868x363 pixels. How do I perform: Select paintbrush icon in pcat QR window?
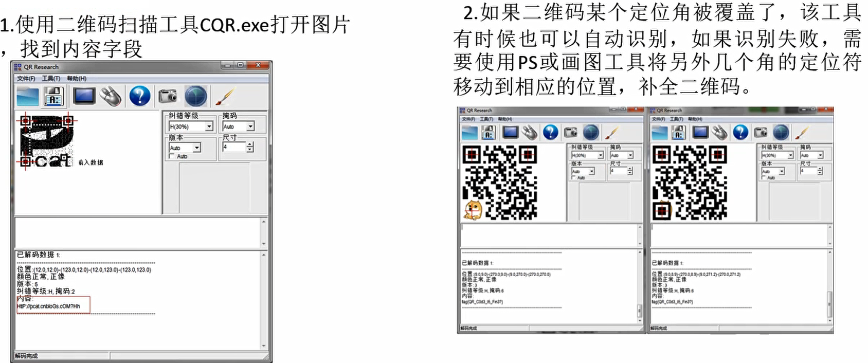click(x=225, y=96)
